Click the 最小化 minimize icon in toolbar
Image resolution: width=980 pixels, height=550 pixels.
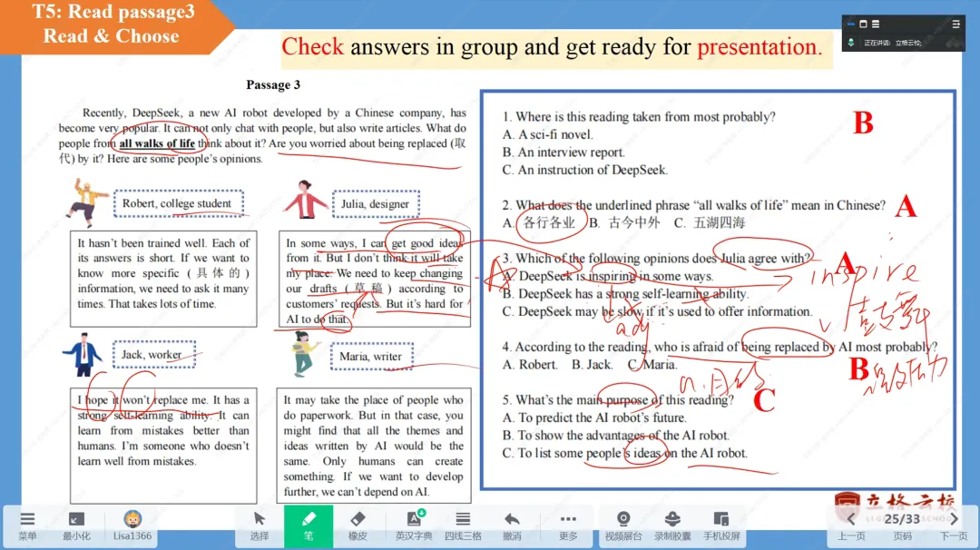point(76,525)
